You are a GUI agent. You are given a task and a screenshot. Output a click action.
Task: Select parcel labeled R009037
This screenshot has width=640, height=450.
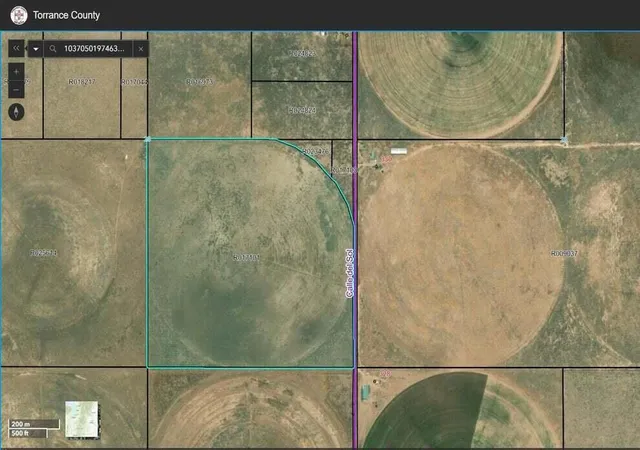tap(564, 254)
